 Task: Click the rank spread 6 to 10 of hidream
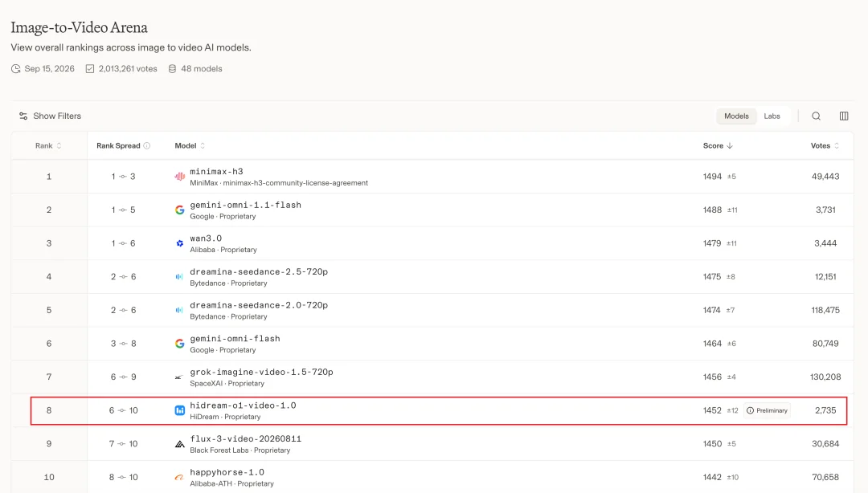pos(123,410)
